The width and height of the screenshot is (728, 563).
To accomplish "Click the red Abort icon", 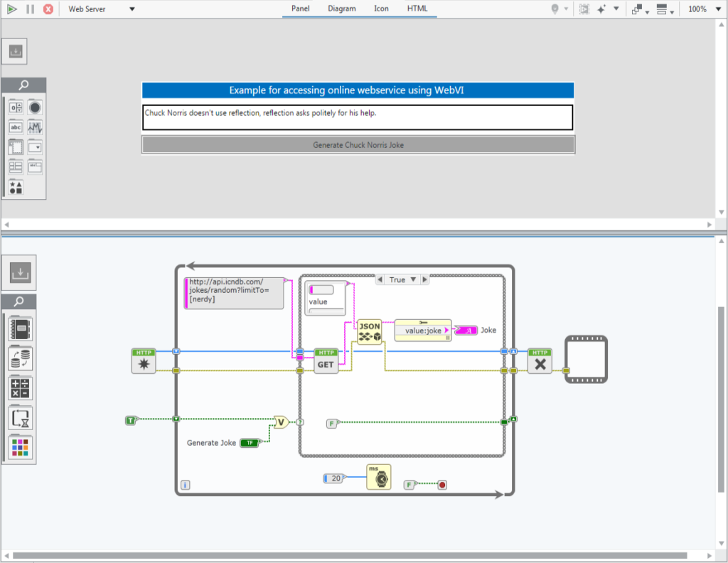I will (x=48, y=9).
